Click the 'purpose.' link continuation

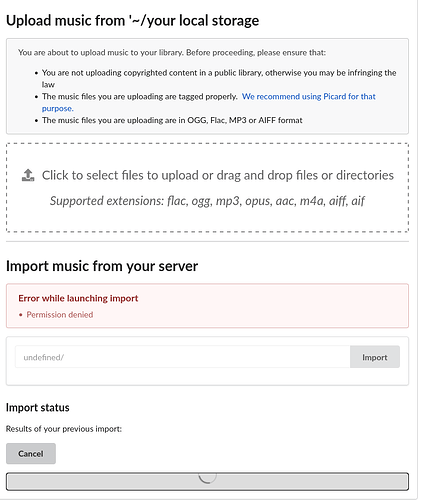58,109
